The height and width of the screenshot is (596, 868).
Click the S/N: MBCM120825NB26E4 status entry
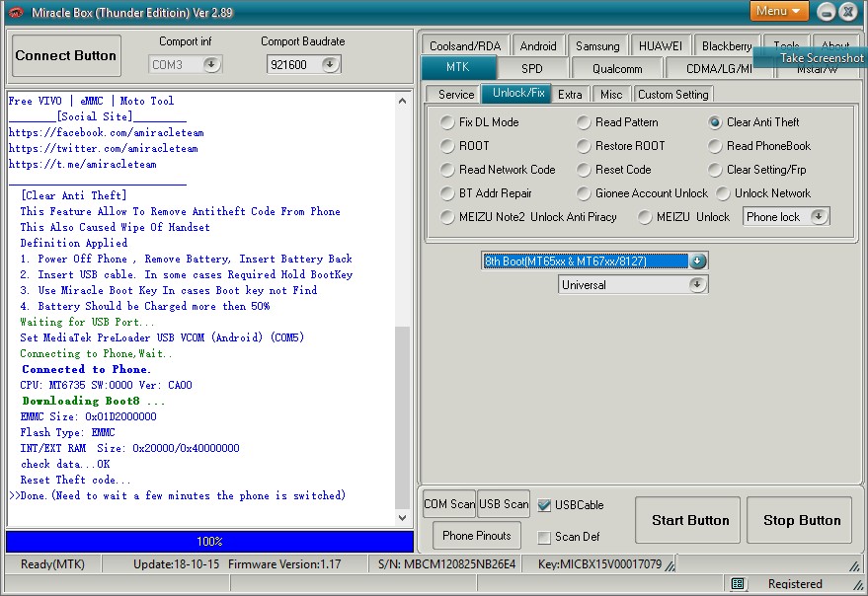446,564
